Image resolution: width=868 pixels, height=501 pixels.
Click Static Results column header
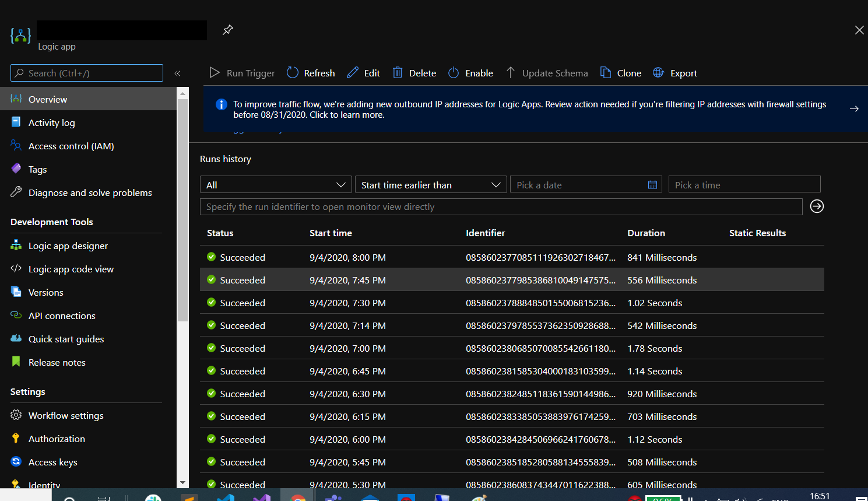pos(757,233)
